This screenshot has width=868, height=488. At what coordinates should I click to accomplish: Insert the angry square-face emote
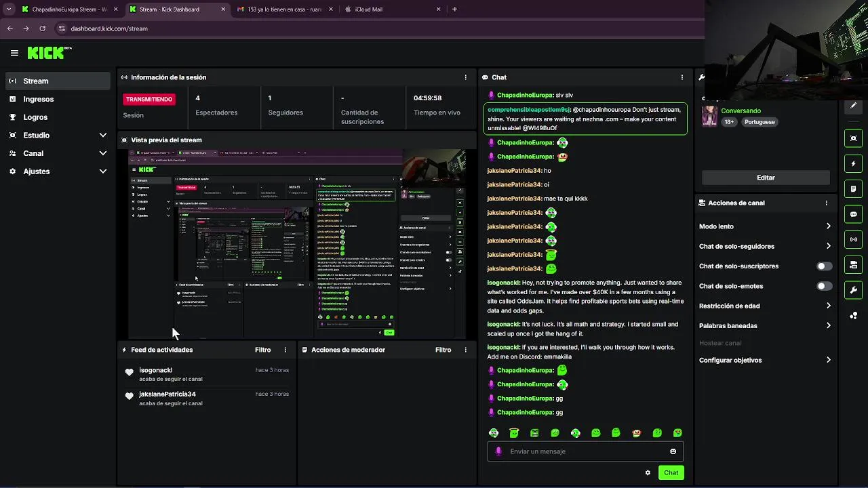(534, 432)
